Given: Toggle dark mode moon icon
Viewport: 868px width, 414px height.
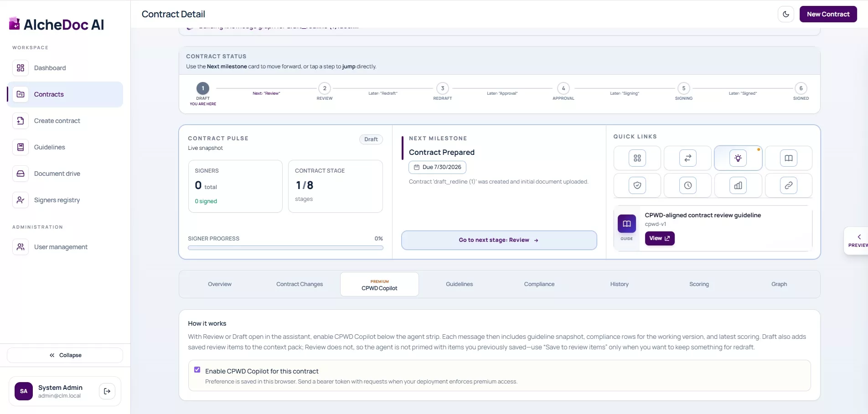Looking at the screenshot, I should [x=785, y=14].
